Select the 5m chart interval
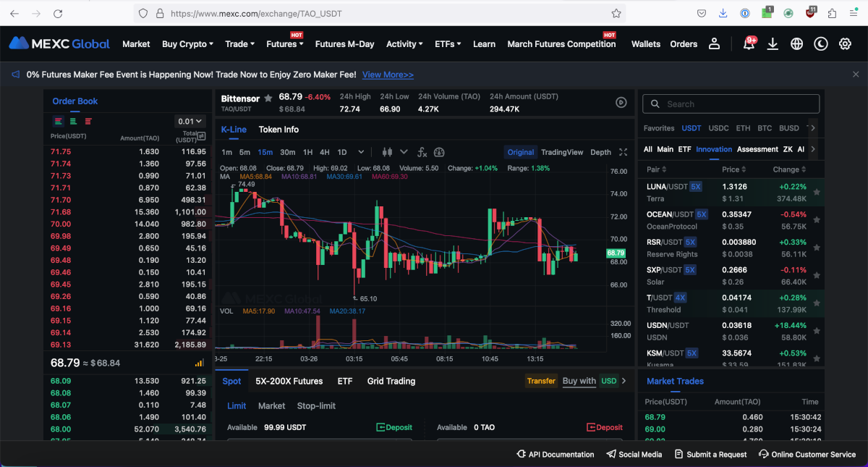Image resolution: width=868 pixels, height=467 pixels. pos(244,152)
